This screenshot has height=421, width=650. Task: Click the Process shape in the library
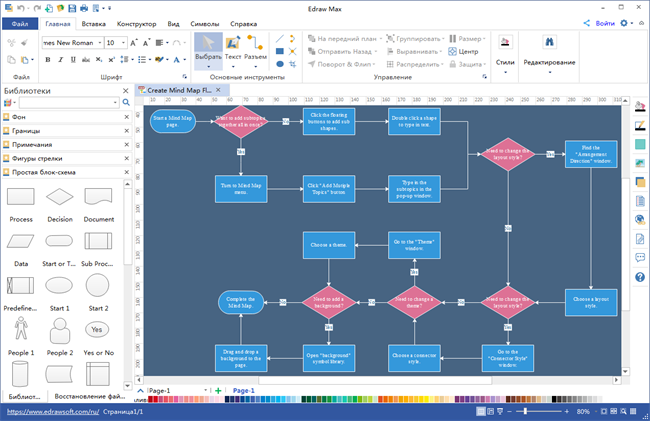(x=21, y=198)
